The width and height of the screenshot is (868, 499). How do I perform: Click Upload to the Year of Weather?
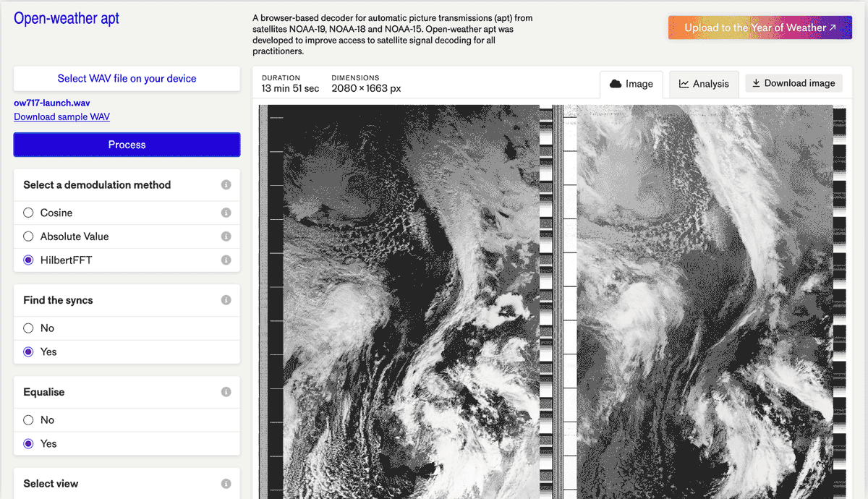(760, 27)
